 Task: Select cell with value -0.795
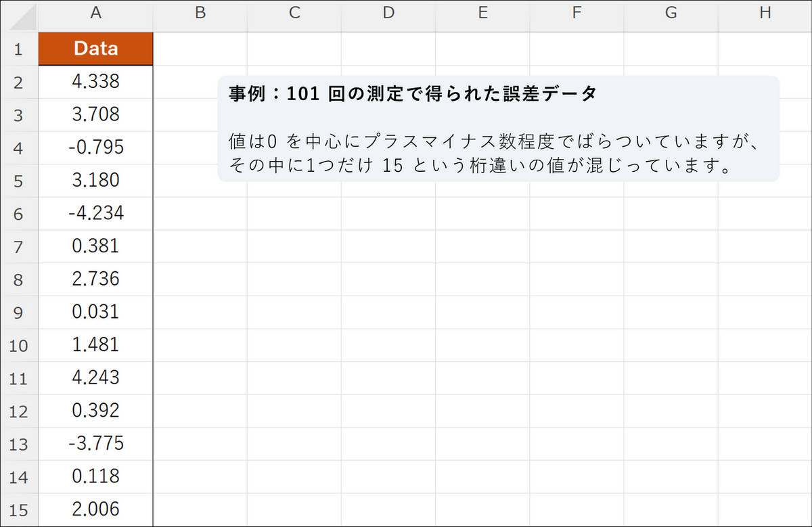95,147
